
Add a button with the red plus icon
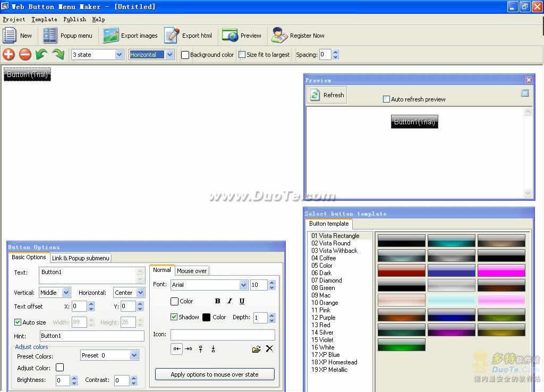pyautogui.click(x=8, y=55)
